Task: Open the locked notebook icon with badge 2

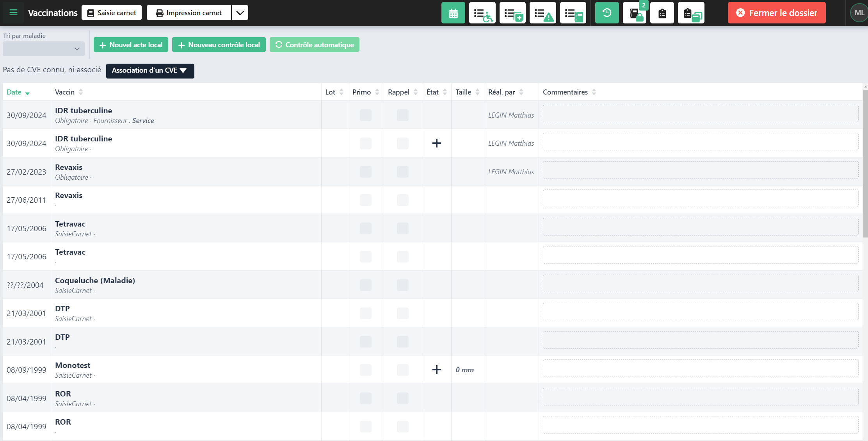Action: pyautogui.click(x=635, y=13)
